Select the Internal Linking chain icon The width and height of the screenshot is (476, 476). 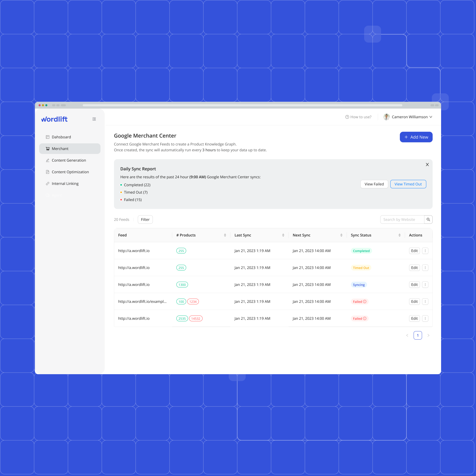(48, 184)
